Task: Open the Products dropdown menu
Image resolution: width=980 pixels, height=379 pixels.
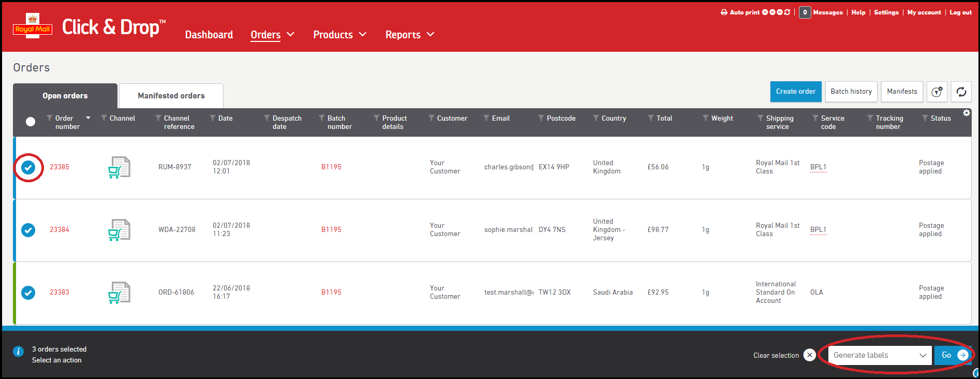Action: [x=339, y=35]
